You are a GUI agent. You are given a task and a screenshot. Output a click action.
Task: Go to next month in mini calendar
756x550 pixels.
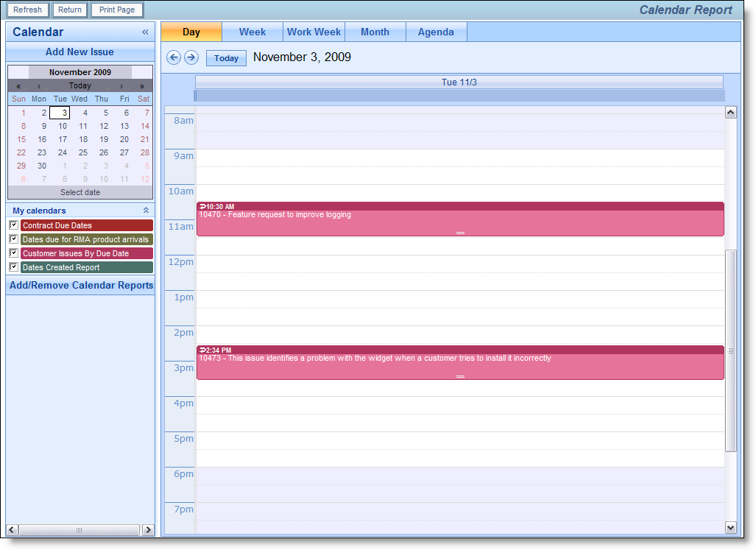pyautogui.click(x=121, y=86)
